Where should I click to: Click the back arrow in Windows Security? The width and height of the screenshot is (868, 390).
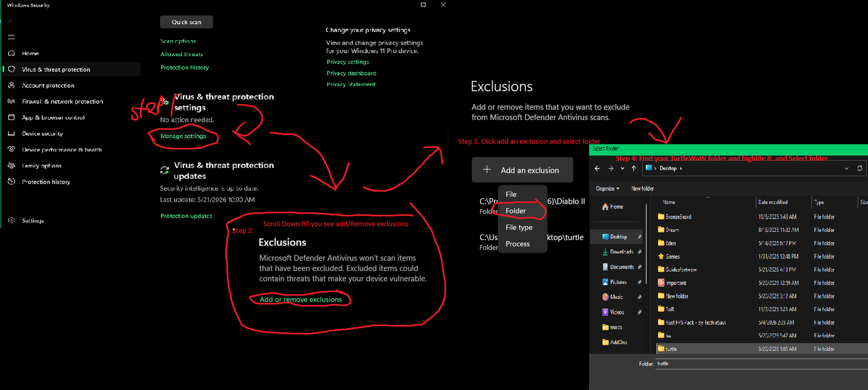[x=11, y=21]
